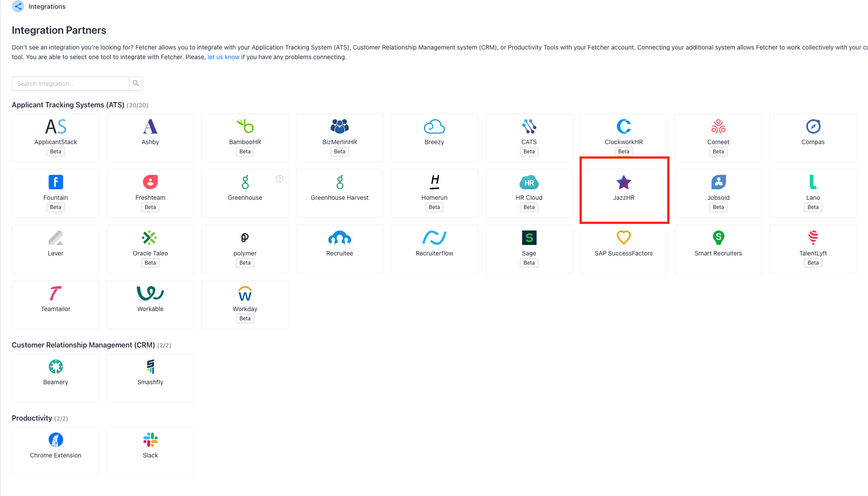Click the search magnifier button
868x496 pixels.
tap(136, 83)
